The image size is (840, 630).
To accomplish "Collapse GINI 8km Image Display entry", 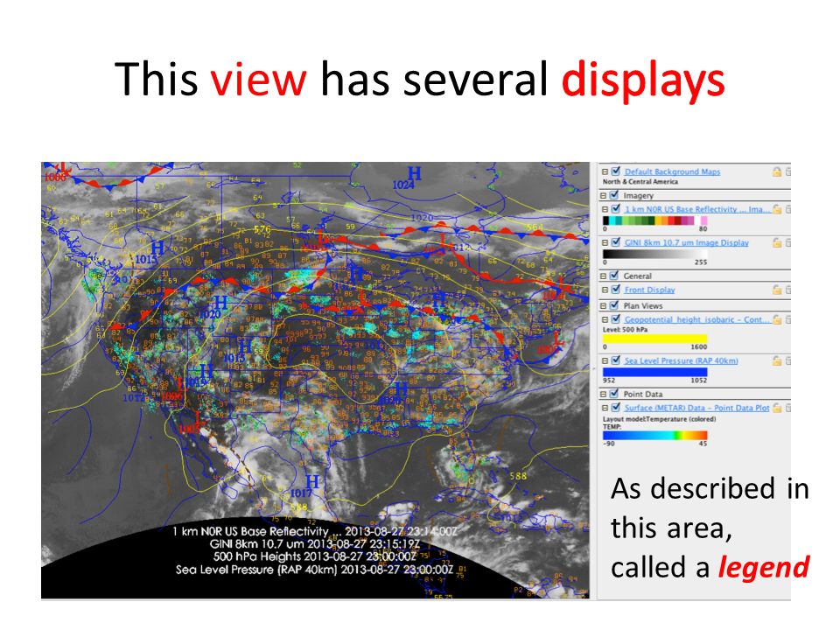I will pos(605,243).
